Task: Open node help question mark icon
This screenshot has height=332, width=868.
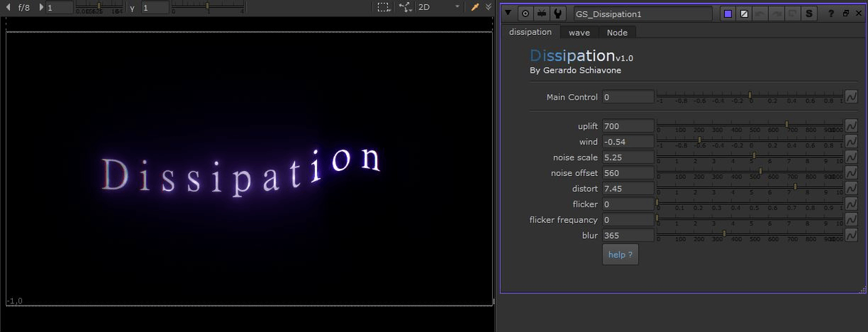Action: pos(830,14)
